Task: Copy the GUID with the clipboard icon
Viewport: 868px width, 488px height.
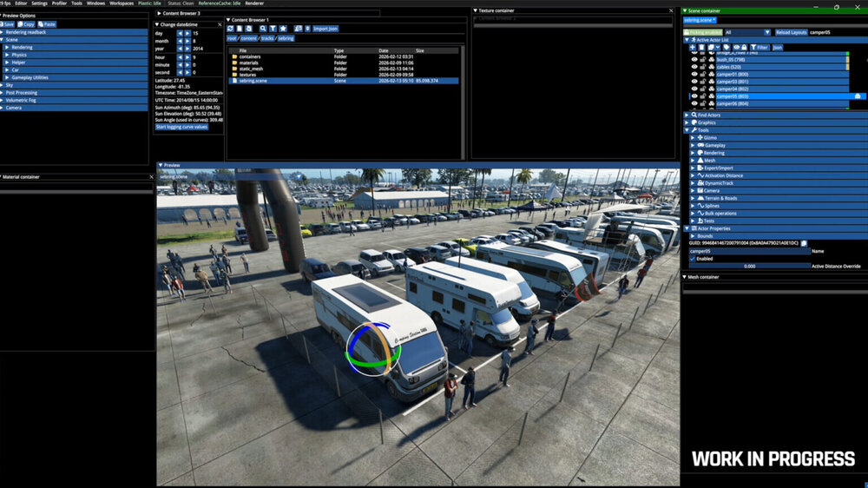Action: click(x=804, y=243)
